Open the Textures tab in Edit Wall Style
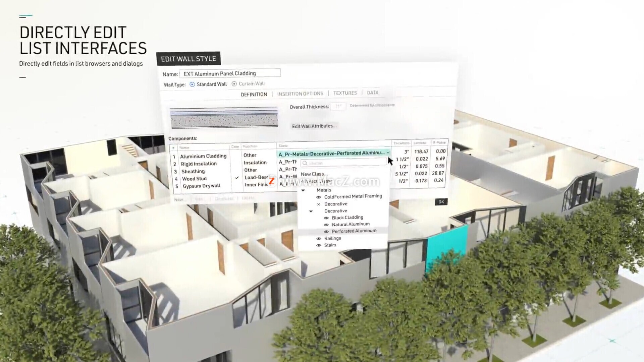Viewport: 644px width, 362px height. pyautogui.click(x=345, y=93)
